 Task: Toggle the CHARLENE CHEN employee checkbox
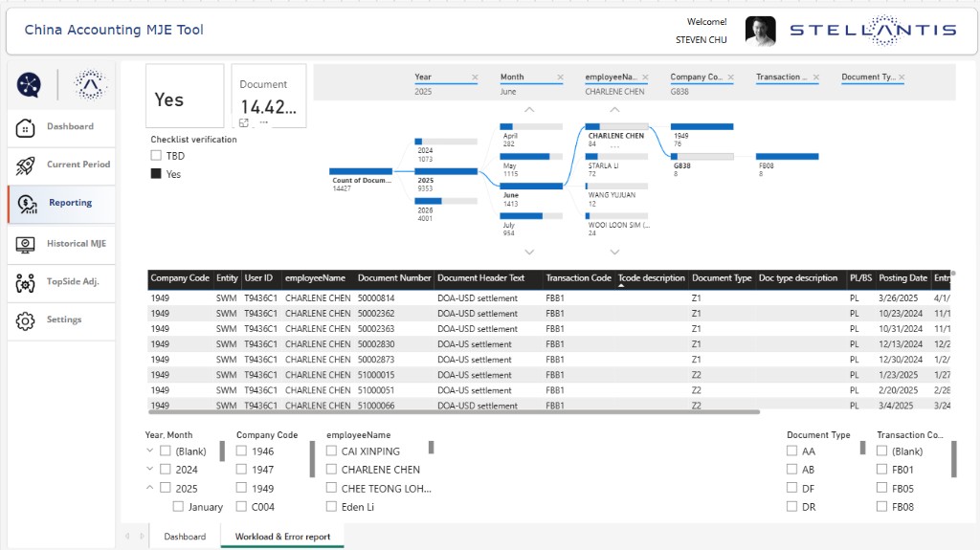pyautogui.click(x=331, y=470)
